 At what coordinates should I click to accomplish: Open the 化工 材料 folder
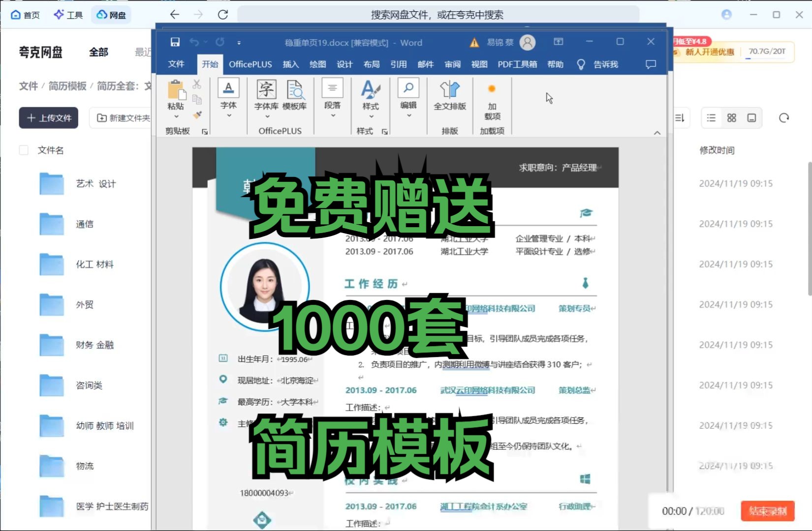94,264
